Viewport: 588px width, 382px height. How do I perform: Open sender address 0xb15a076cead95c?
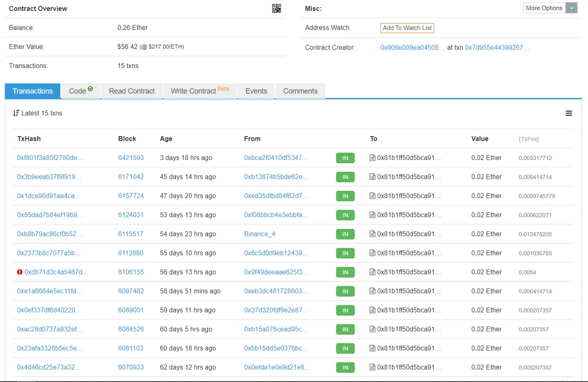coord(276,330)
